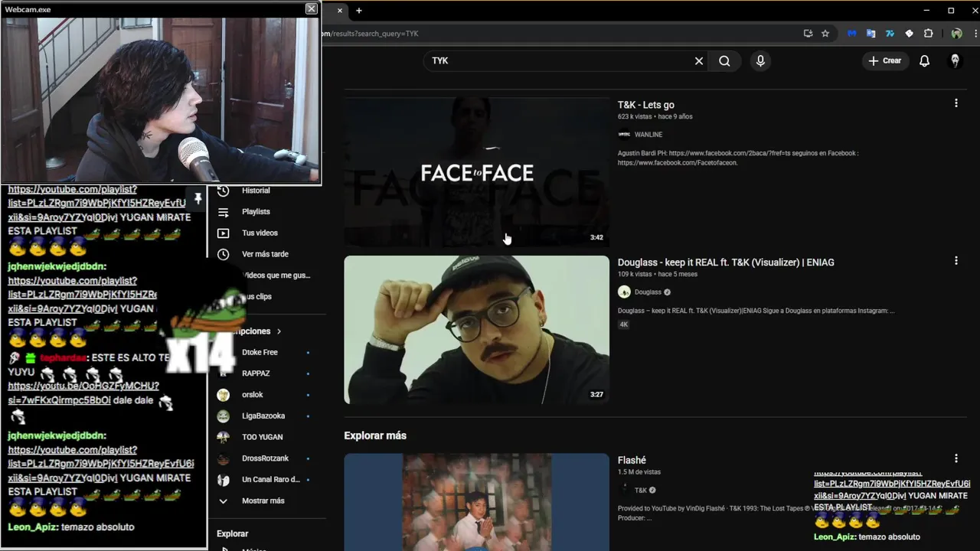Open Un Canal Raro channel avatar
Image resolution: width=980 pixels, height=551 pixels.
(223, 480)
